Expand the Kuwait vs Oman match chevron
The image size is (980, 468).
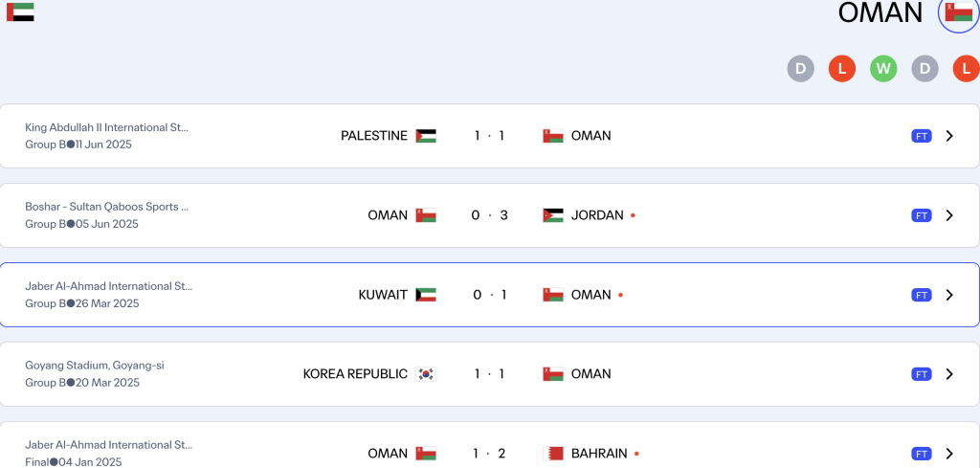(949, 295)
